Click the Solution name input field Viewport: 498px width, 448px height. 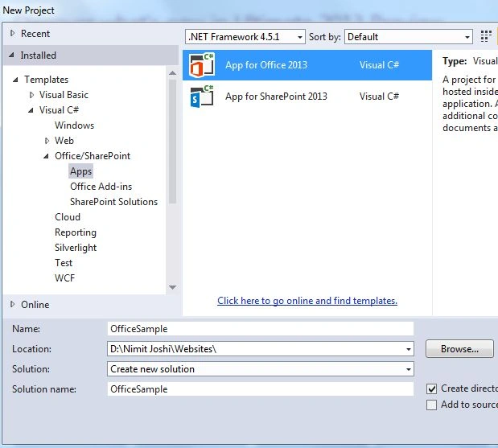[x=261, y=389]
